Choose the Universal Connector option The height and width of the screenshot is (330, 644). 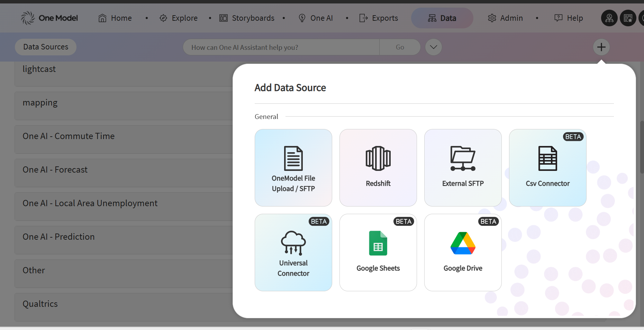pos(293,253)
